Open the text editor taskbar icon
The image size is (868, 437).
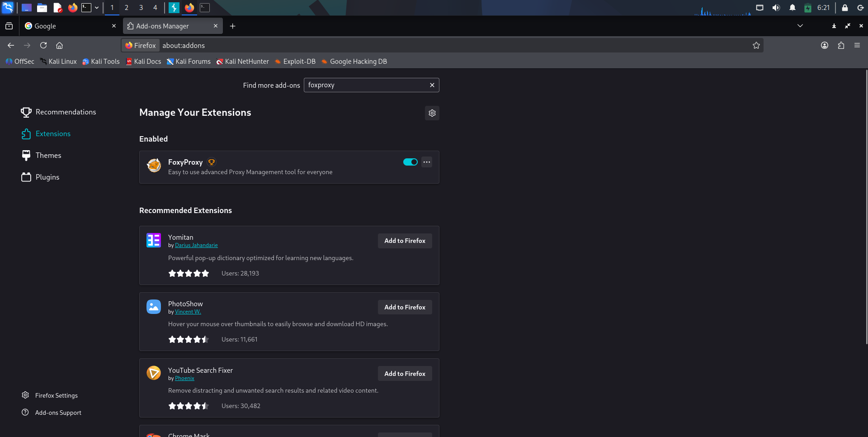(57, 8)
